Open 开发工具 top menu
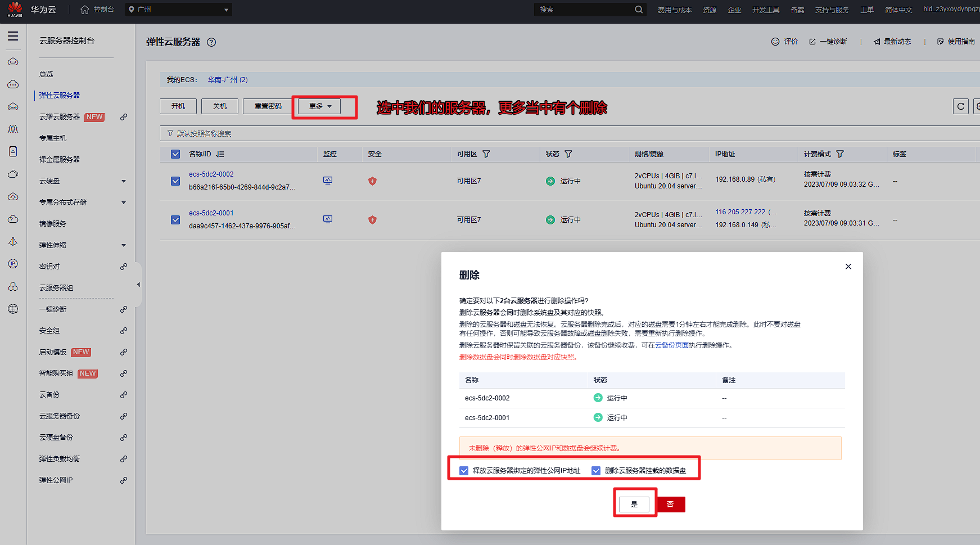This screenshot has height=545, width=980. coord(766,10)
